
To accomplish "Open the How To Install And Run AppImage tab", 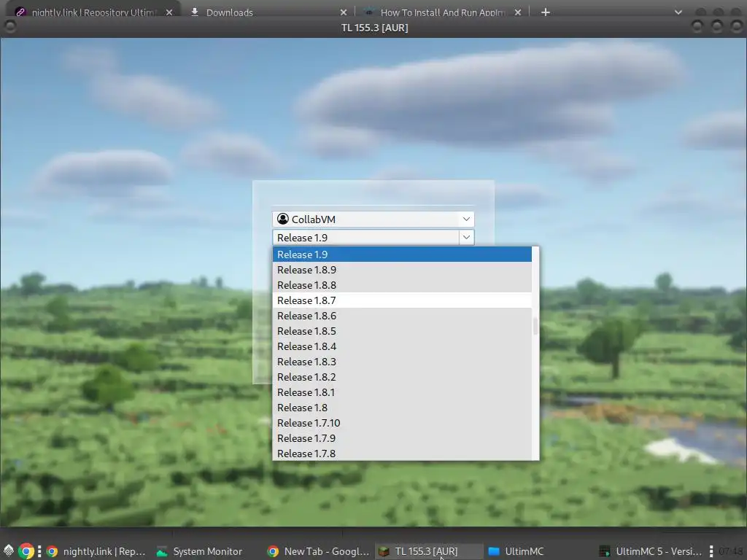I will tap(443, 12).
